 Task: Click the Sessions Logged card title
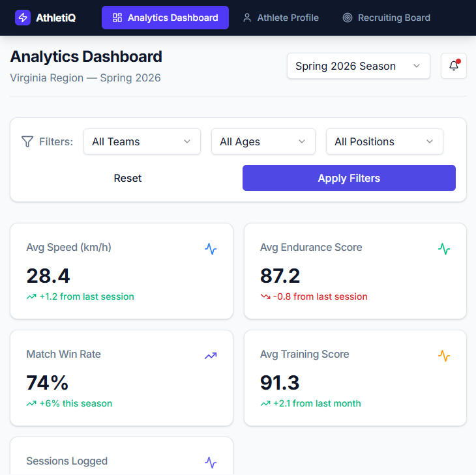pos(67,461)
